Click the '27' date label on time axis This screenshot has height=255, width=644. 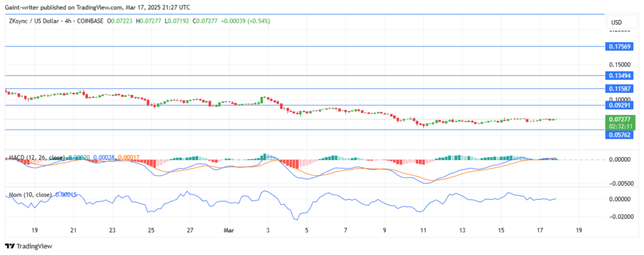(x=190, y=230)
